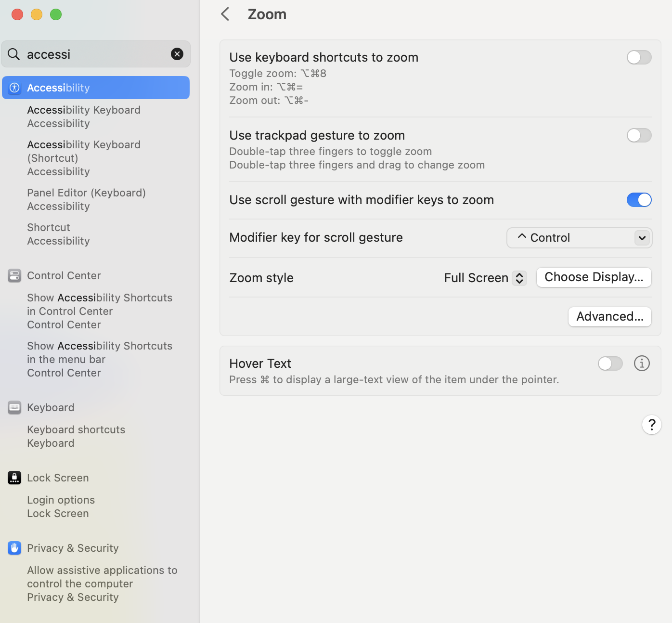672x623 pixels.
Task: Select the Accessibility icon in the sidebar
Action: 14,88
